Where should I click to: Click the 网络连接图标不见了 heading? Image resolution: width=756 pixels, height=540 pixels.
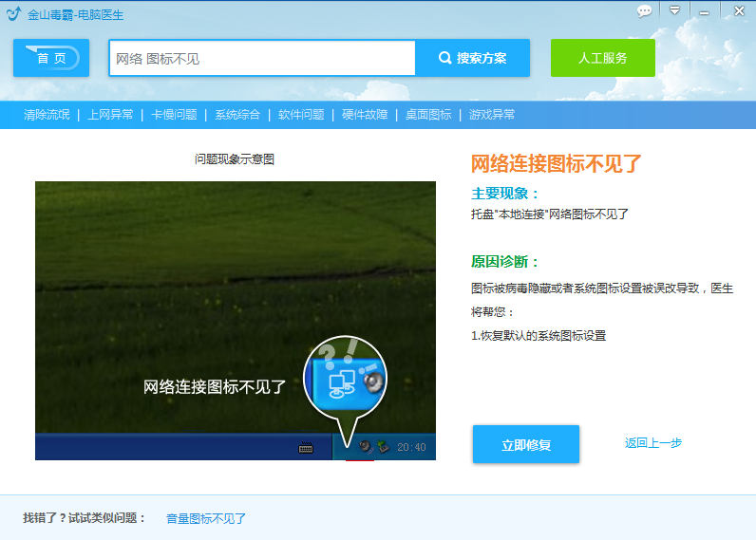coord(556,164)
